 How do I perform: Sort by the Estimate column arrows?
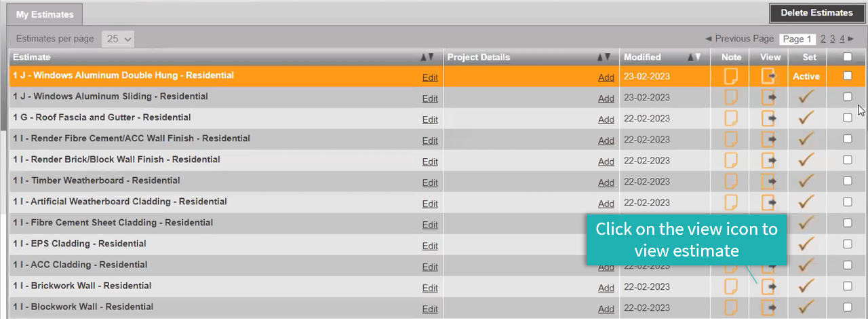click(427, 58)
